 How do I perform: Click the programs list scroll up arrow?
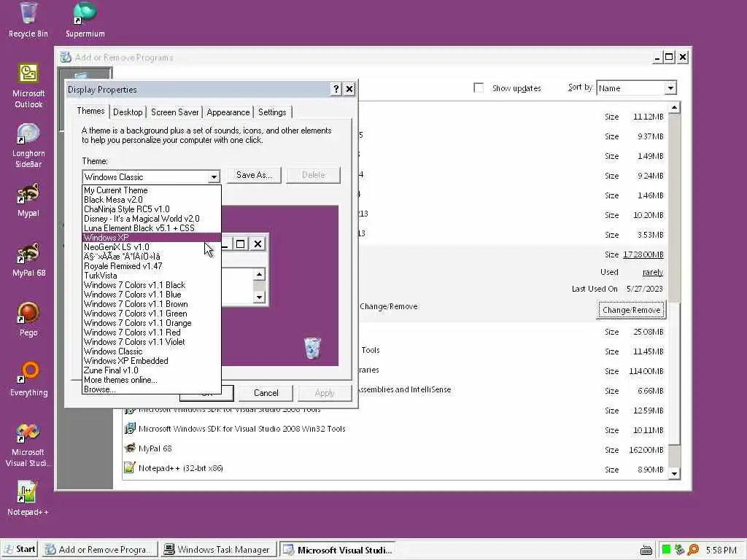click(x=674, y=108)
